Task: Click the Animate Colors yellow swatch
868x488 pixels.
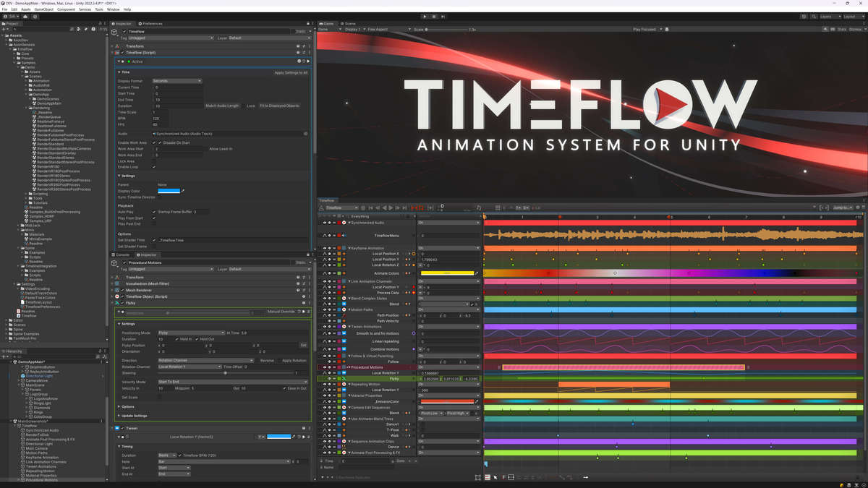Action: (x=447, y=273)
